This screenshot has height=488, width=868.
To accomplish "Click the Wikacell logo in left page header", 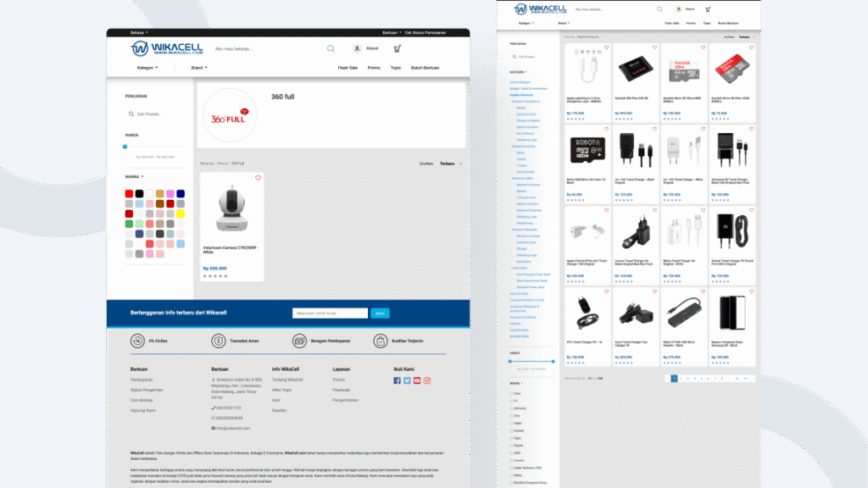I will pyautogui.click(x=167, y=48).
